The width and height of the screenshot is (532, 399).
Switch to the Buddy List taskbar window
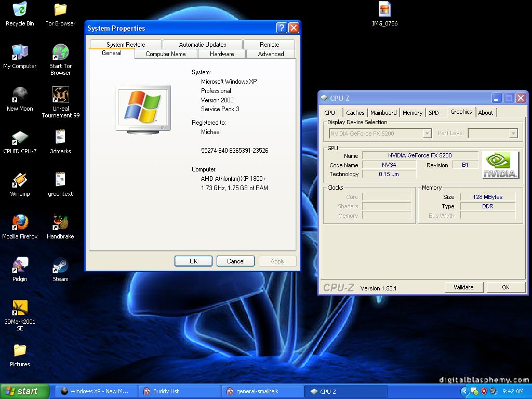(179, 391)
